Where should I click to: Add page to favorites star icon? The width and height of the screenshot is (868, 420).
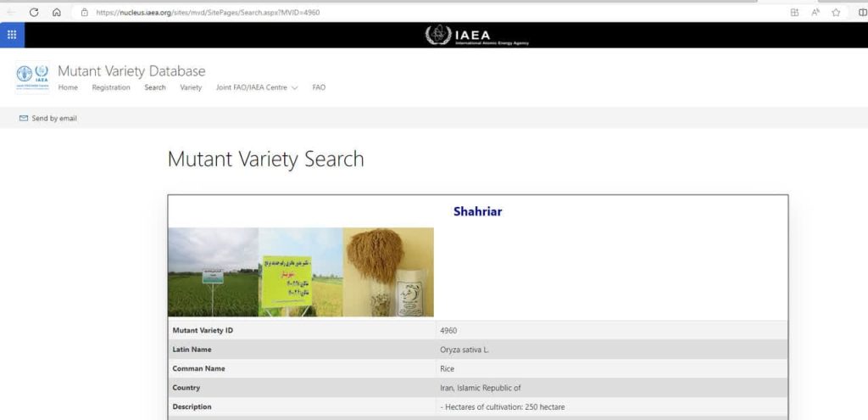pos(836,12)
